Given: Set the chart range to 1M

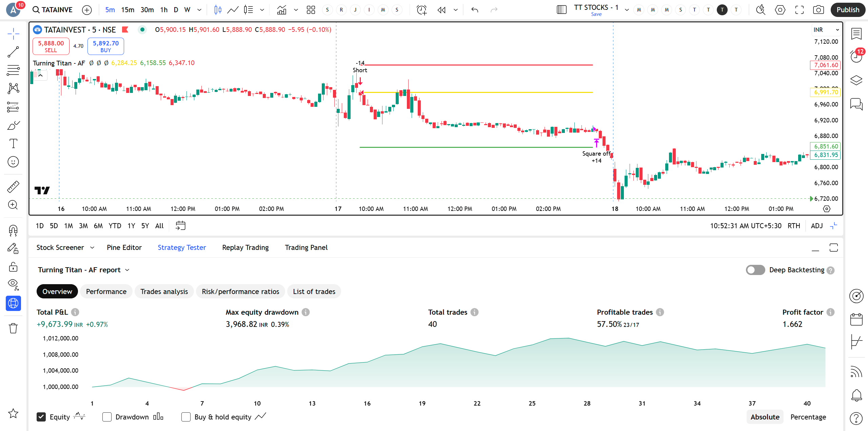Looking at the screenshot, I should pos(68,226).
